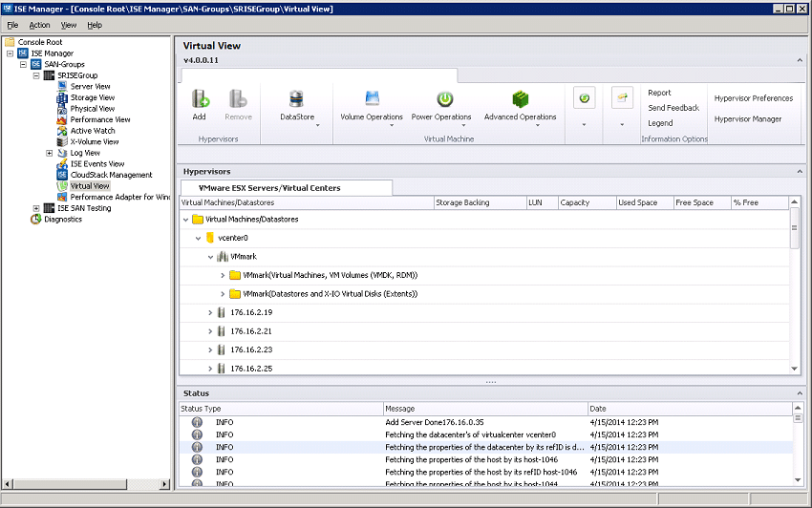812x508 pixels.
Task: Click Send Feedback link
Action: (x=673, y=108)
